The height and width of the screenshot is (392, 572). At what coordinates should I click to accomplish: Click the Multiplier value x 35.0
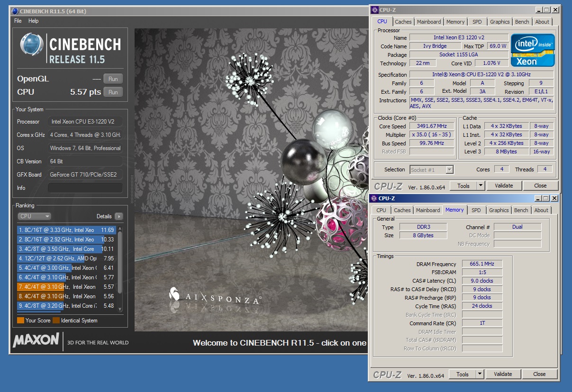coord(432,135)
